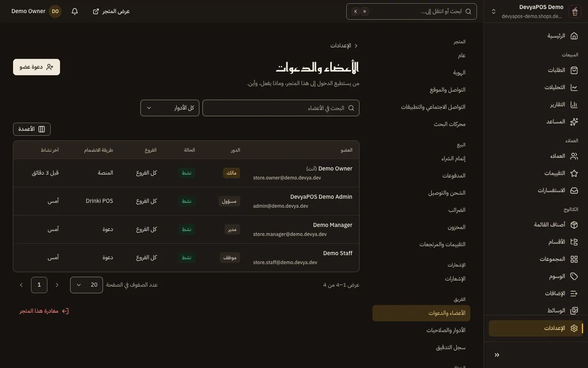Open the الرئيسية home icon in sidebar
Image resolution: width=588 pixels, height=368 pixels.
574,36
